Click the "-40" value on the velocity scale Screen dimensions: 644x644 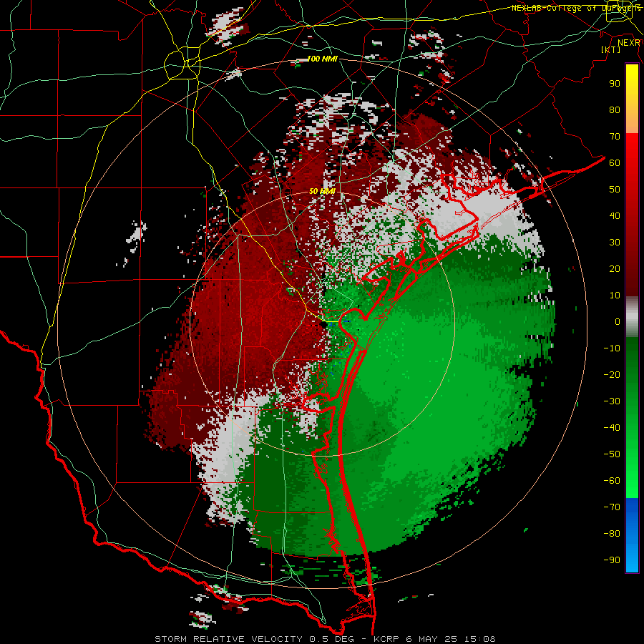pyautogui.click(x=612, y=428)
